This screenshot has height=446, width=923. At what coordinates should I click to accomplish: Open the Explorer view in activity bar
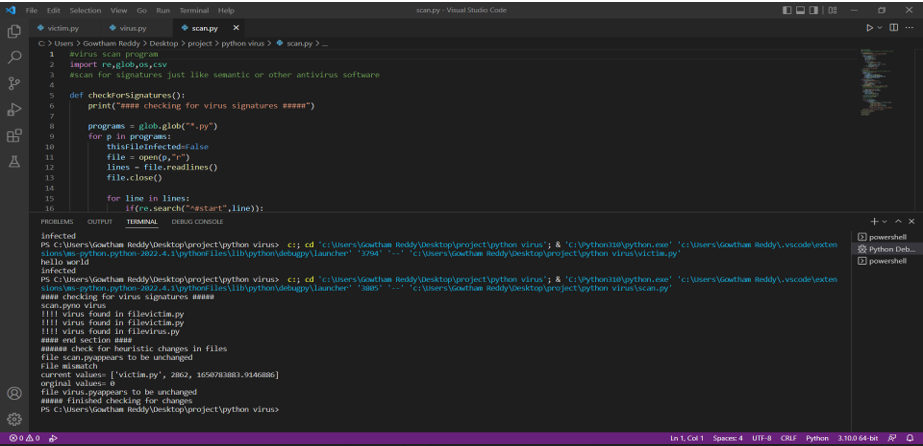click(14, 32)
